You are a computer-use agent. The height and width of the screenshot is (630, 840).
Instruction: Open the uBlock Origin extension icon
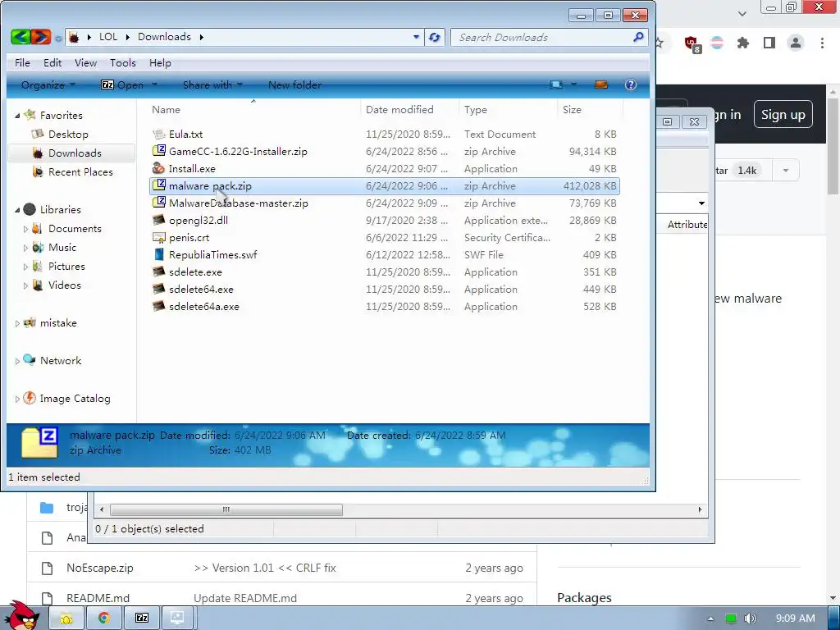pos(691,43)
